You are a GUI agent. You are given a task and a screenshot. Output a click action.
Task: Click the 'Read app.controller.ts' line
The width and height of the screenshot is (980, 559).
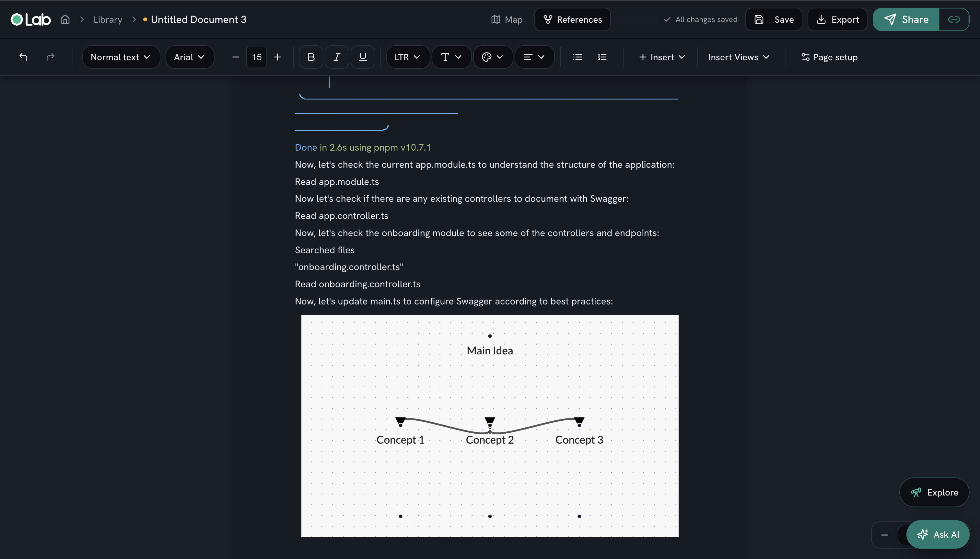pos(342,216)
